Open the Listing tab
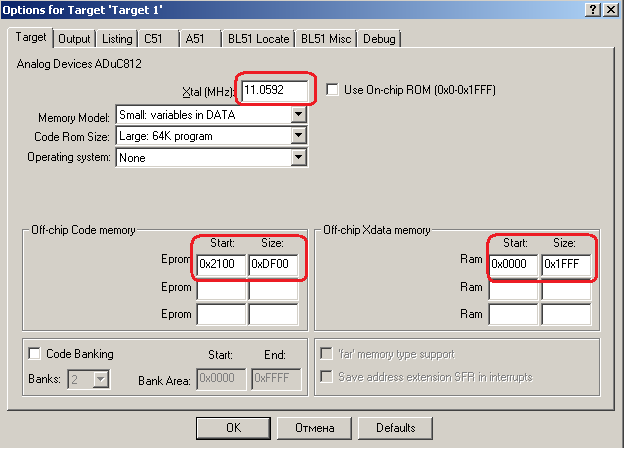 [x=117, y=39]
